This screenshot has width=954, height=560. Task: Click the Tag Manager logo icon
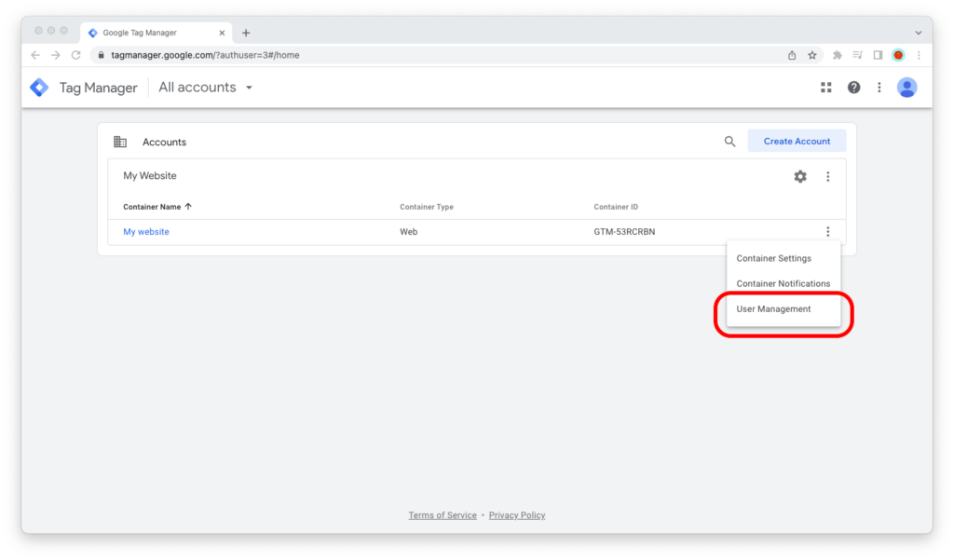click(x=39, y=88)
